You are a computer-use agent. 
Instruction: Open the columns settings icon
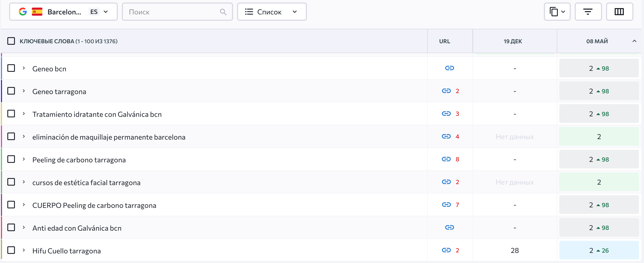(619, 12)
